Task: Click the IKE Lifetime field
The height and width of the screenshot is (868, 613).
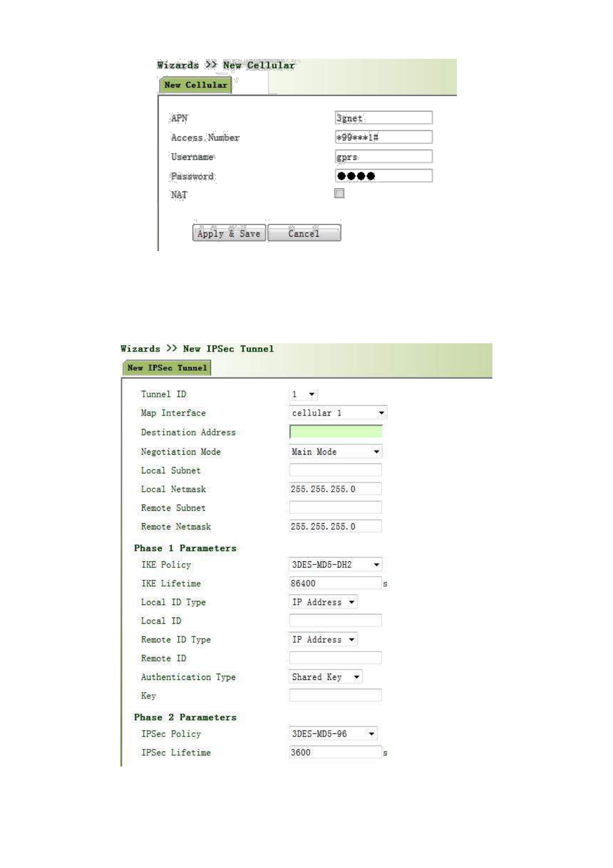Action: coord(335,583)
